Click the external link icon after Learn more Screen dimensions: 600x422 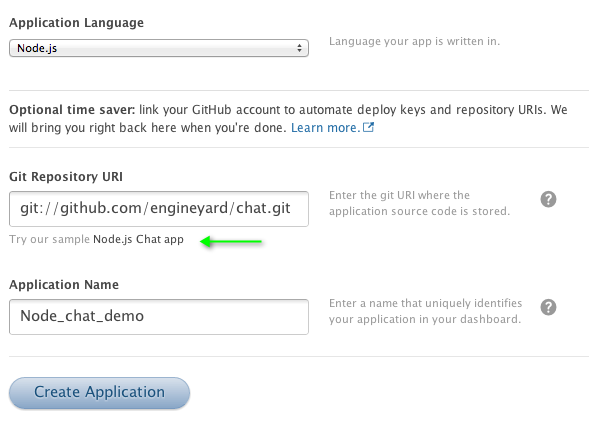pos(369,129)
